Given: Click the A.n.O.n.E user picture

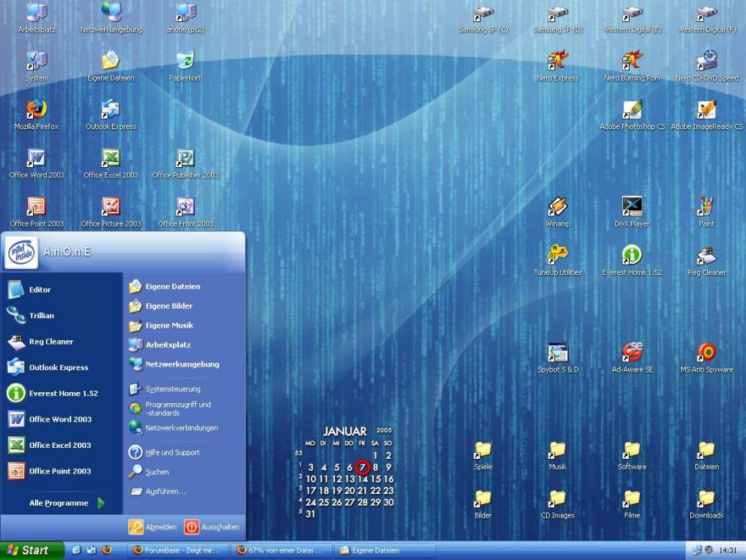Looking at the screenshot, I should click(x=21, y=252).
